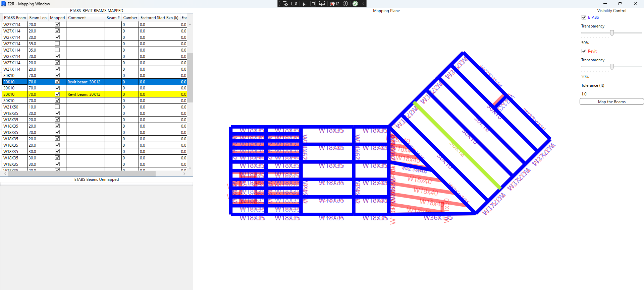This screenshot has width=644, height=290.
Task: Uncheck Mapped box in yellow 30K10 row
Action: 57,94
